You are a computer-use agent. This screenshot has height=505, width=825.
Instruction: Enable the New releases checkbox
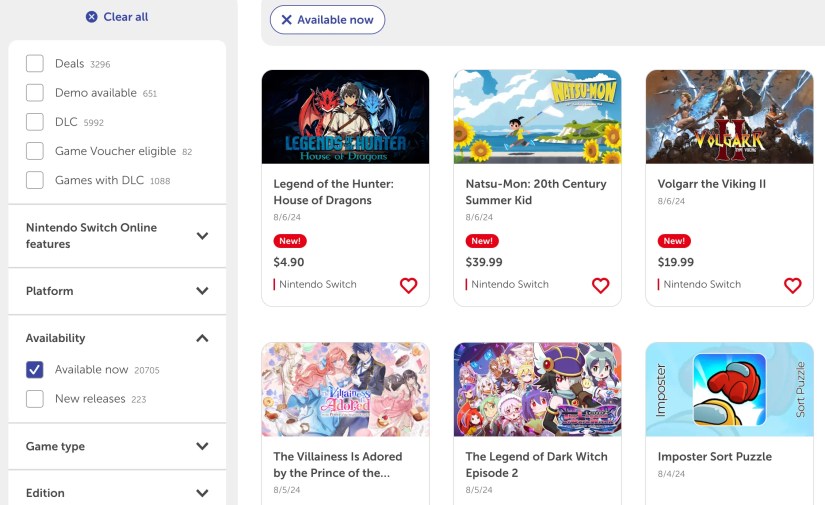click(35, 399)
